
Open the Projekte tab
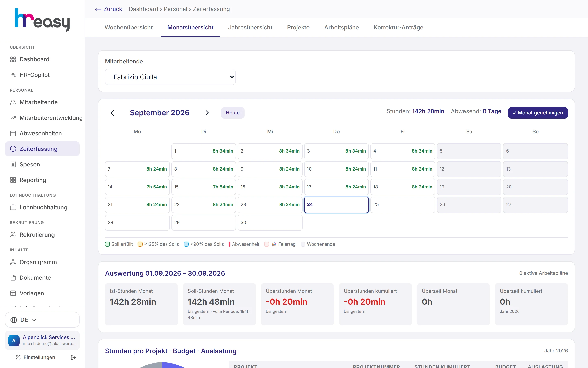tap(298, 28)
